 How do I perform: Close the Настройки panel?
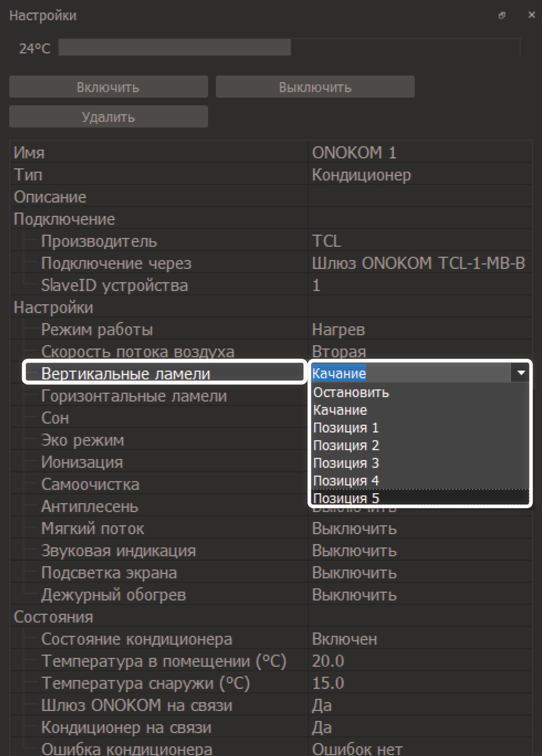[x=531, y=15]
